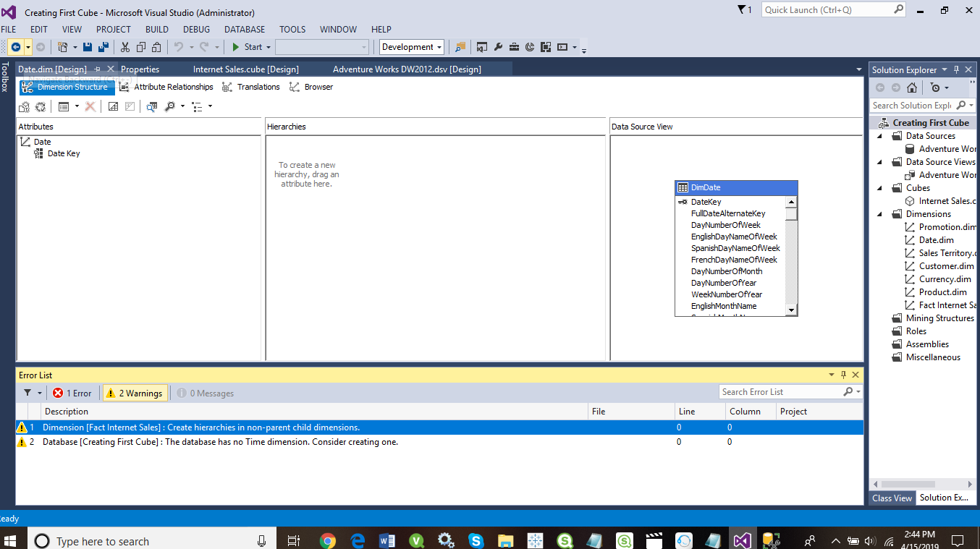Click the Paste toolbar icon
The image size is (980, 549).
pyautogui.click(x=156, y=47)
